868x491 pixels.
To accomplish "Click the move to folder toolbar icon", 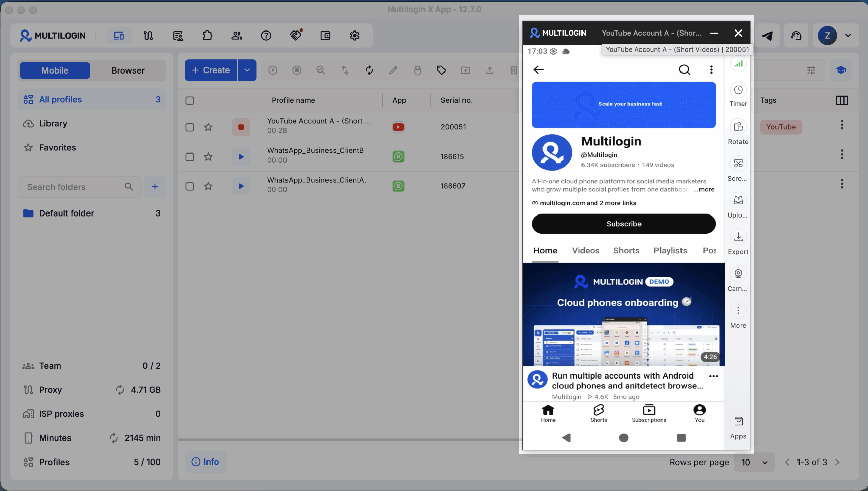I will pos(466,70).
